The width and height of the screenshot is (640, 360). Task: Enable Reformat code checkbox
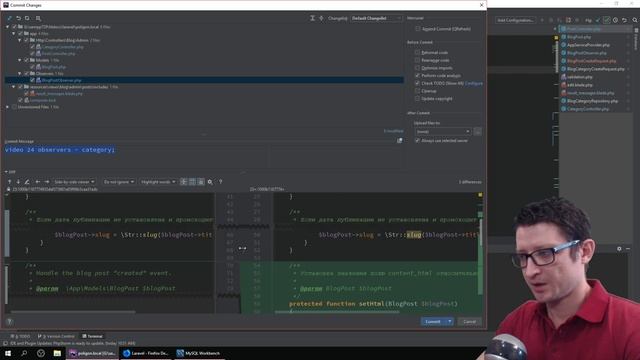pos(417,52)
